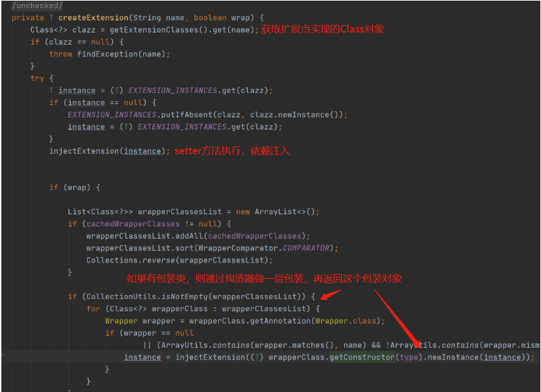Click "List<Class<?>>" type declaration
The height and width of the screenshot is (392, 541).
point(100,212)
